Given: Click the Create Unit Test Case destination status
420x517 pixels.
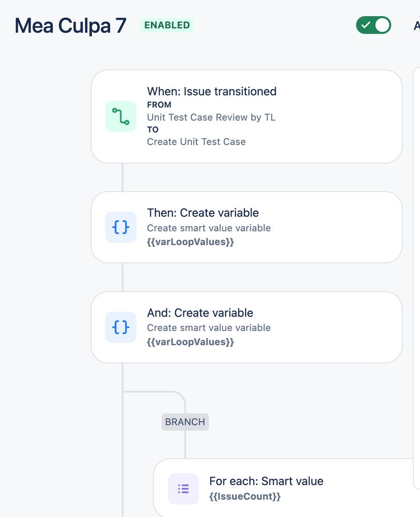Looking at the screenshot, I should coord(196,141).
